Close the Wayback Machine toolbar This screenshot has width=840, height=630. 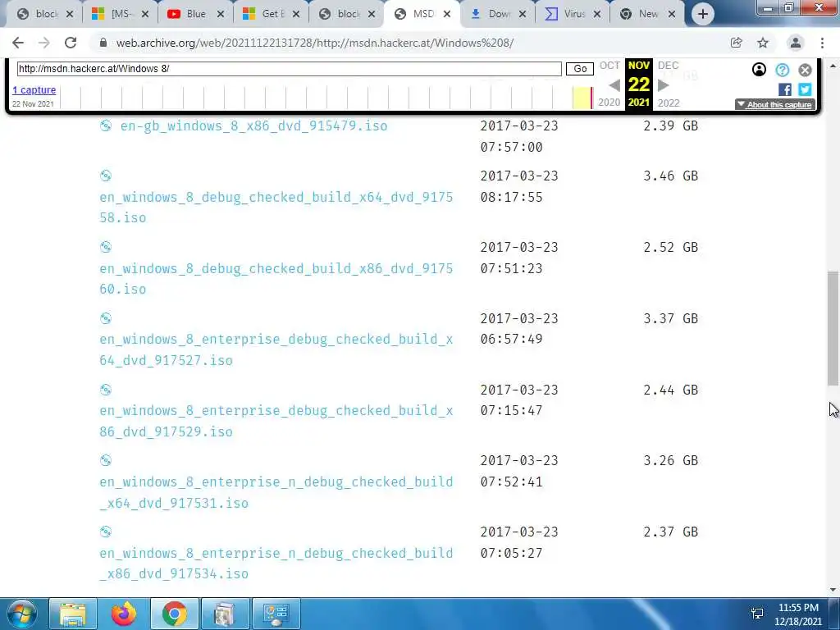pyautogui.click(x=806, y=70)
